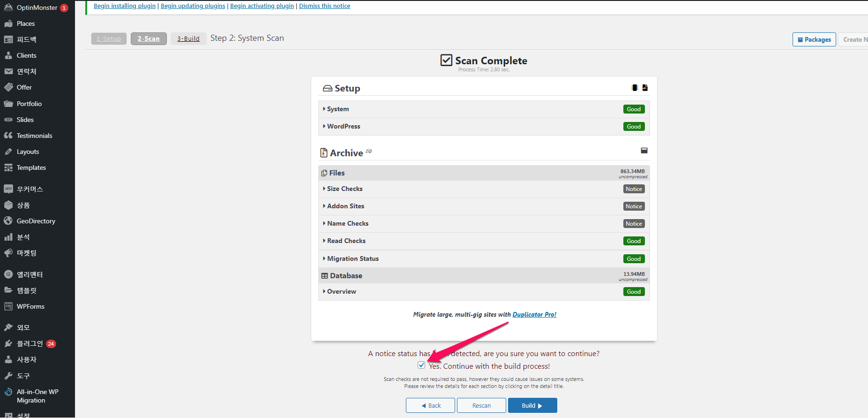
Task: Follow the Duplicator Pro link
Action: click(x=534, y=314)
